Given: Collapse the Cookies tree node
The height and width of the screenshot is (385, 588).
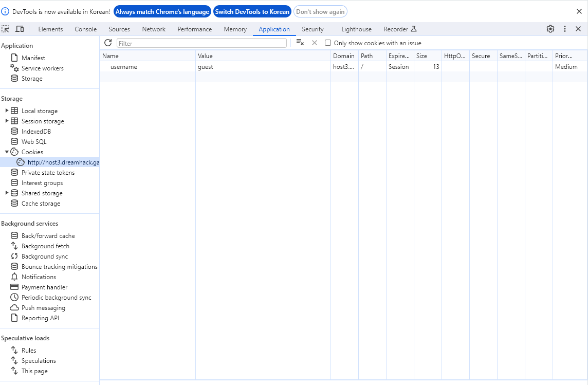Looking at the screenshot, I should click(x=7, y=152).
